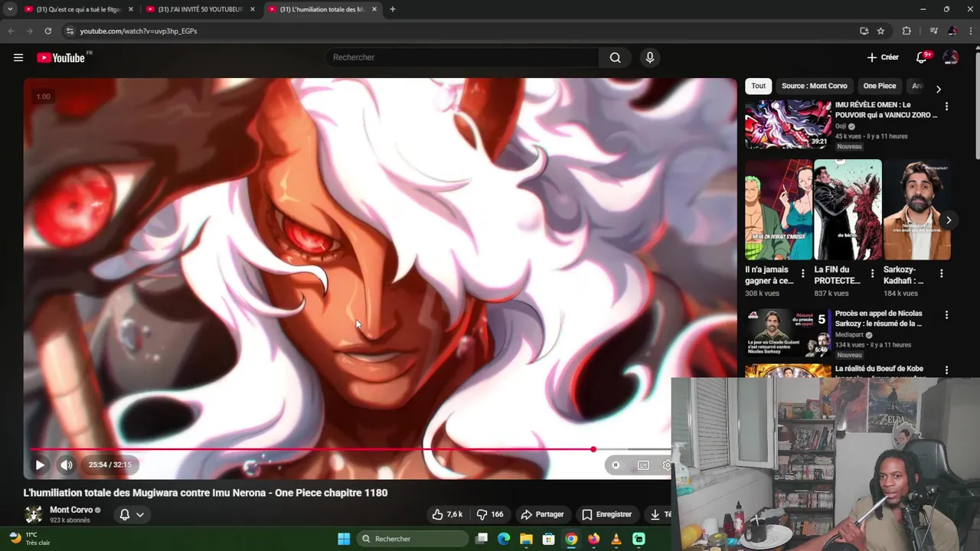Image resolution: width=980 pixels, height=551 pixels.
Task: Install app via address bar install icon
Action: 864,31
